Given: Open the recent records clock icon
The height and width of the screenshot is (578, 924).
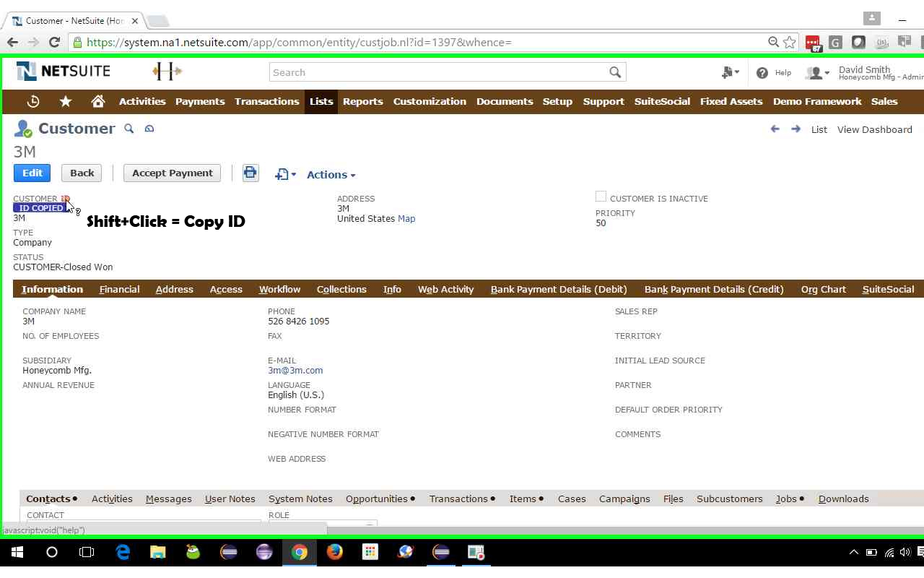Looking at the screenshot, I should pos(32,101).
